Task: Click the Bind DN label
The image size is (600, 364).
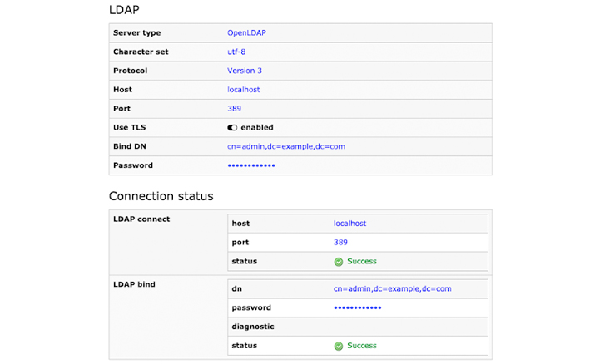Action: [x=130, y=146]
